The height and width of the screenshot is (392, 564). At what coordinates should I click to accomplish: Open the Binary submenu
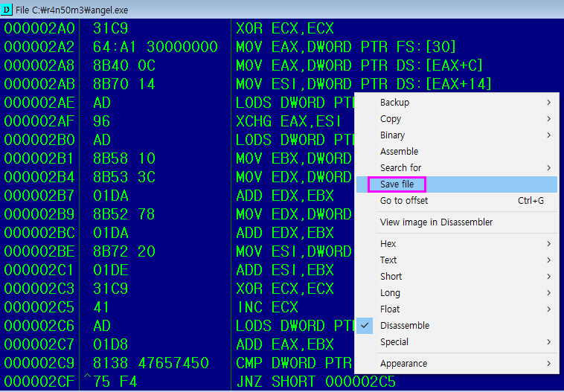(456, 135)
